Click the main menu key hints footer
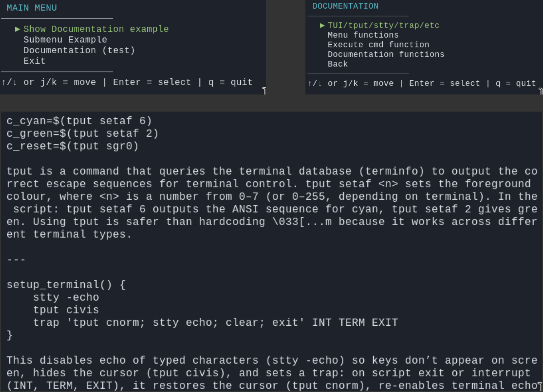Screen dimensions: 543x392 [127, 82]
